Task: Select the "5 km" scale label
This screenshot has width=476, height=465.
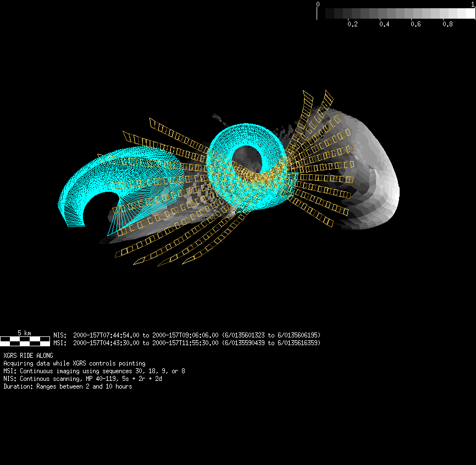Action: (x=24, y=333)
